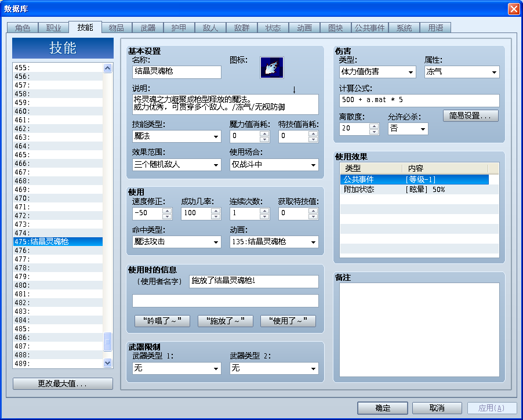The image size is (523, 420).
Task: Open the 武器 tab
Action: (x=148, y=28)
